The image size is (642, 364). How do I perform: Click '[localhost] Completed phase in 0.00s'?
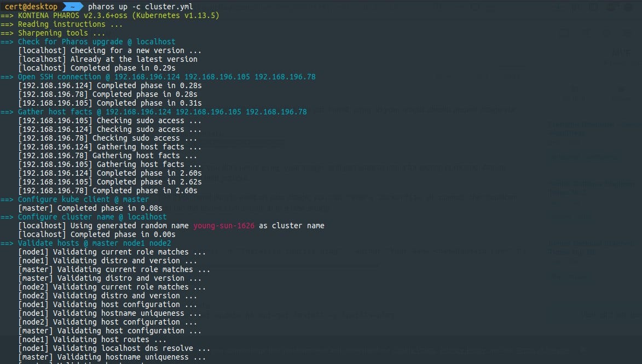pos(97,235)
